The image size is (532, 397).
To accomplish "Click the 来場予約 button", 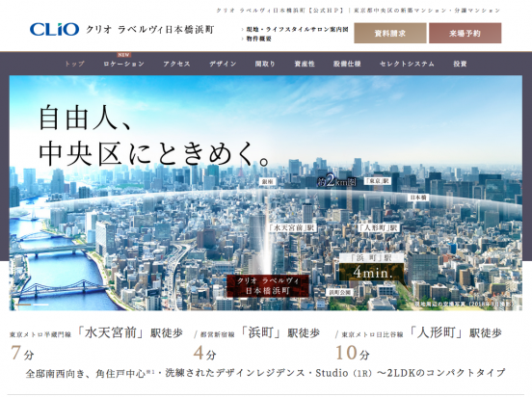I will click(x=465, y=34).
